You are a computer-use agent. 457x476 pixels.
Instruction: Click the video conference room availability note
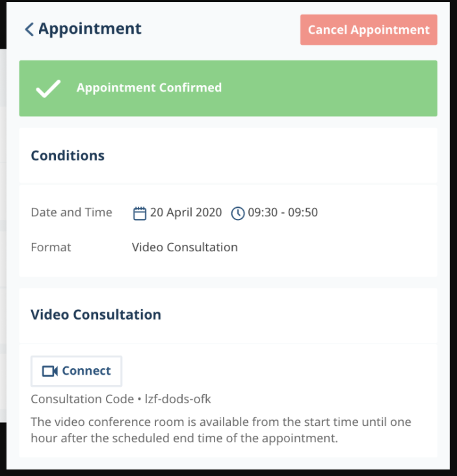(x=221, y=422)
